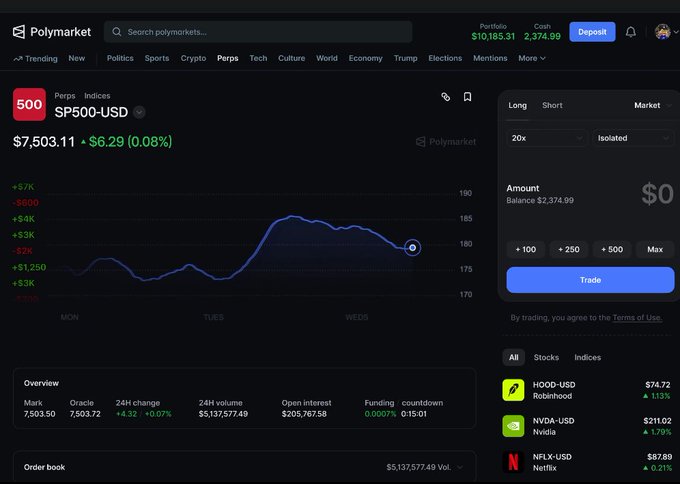This screenshot has height=484, width=680.
Task: Add 250 to the amount
Action: tap(569, 249)
